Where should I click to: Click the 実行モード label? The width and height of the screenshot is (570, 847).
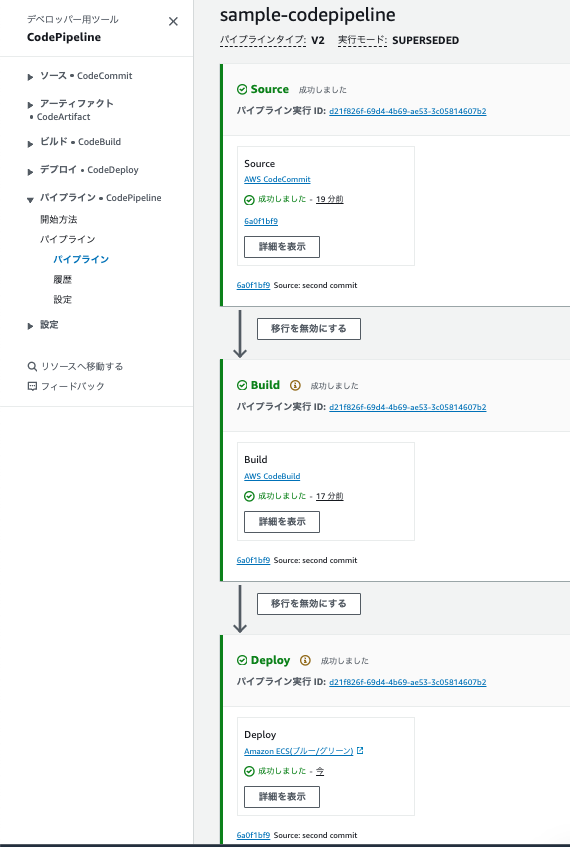coord(363,41)
